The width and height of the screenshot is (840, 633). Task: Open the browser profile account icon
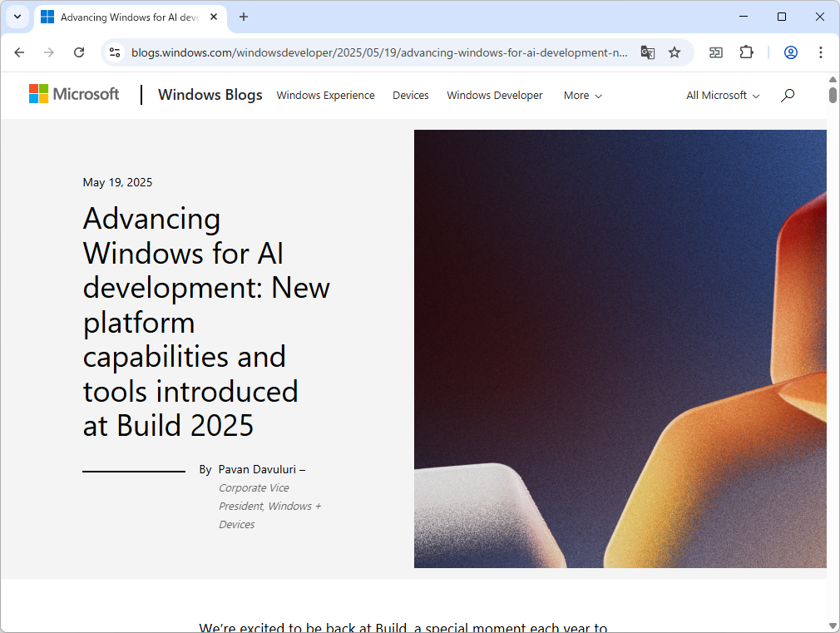pos(790,52)
